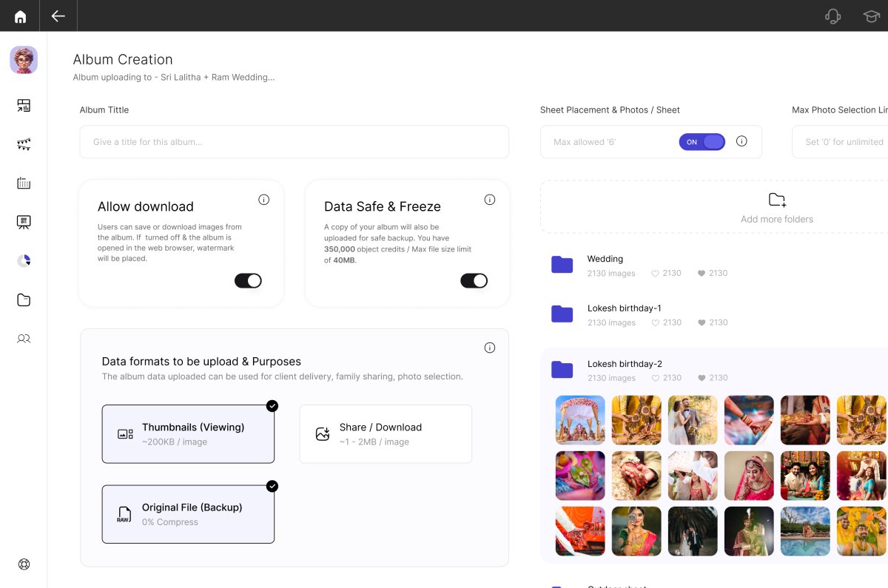Toggle the Allow download switch
This screenshot has width=888, height=588.
tap(248, 281)
